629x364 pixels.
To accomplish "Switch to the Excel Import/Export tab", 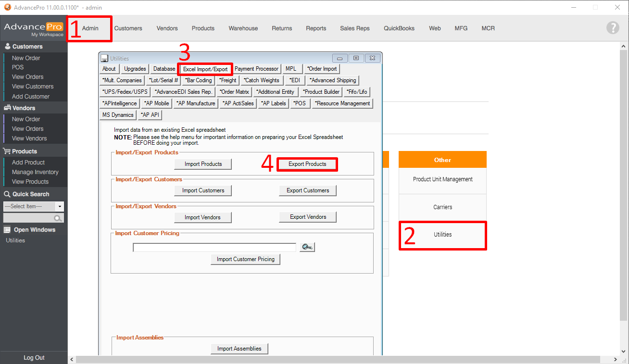I will click(x=205, y=69).
